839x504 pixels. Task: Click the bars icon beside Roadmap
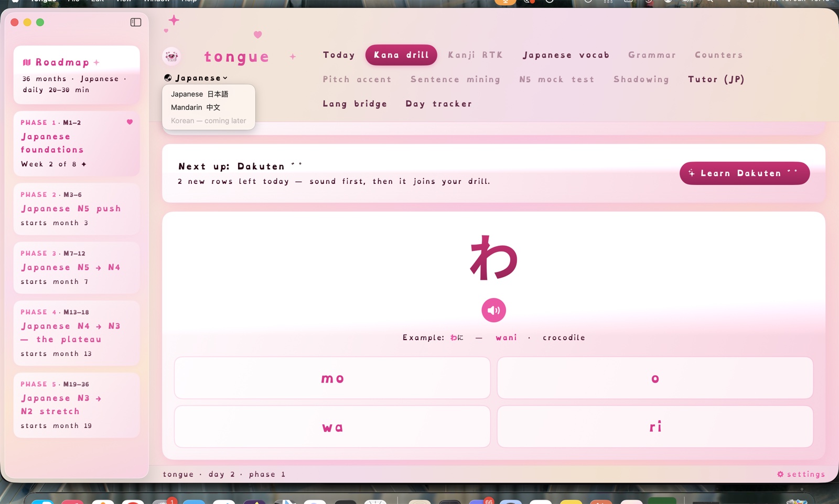(27, 62)
